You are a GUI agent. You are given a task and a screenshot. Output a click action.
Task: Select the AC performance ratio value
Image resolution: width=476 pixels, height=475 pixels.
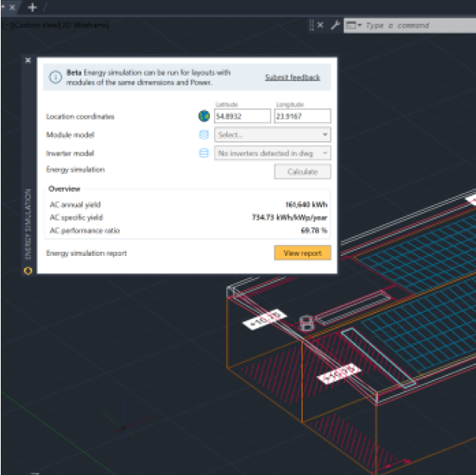coord(314,231)
